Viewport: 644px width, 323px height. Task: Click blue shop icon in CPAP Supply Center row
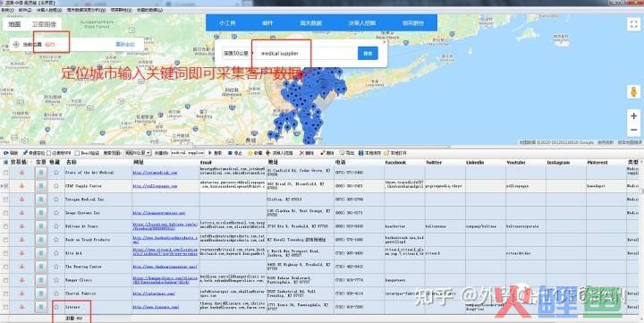40,186
